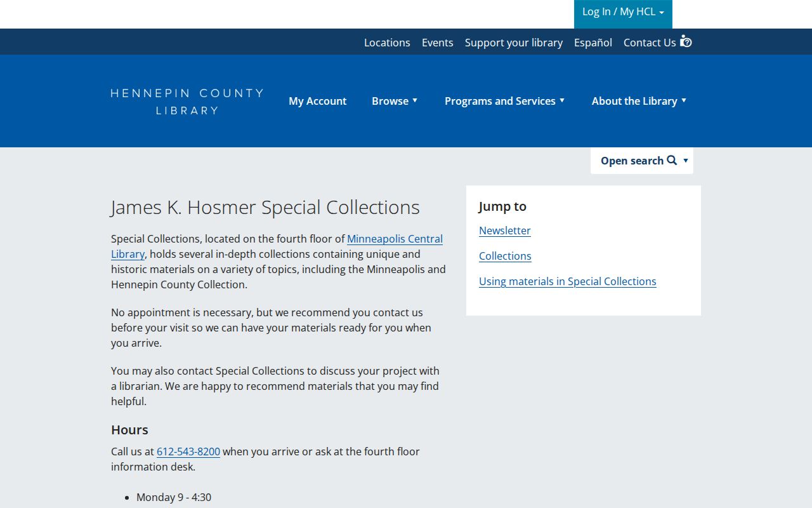Jump to the Newsletter section

point(505,231)
